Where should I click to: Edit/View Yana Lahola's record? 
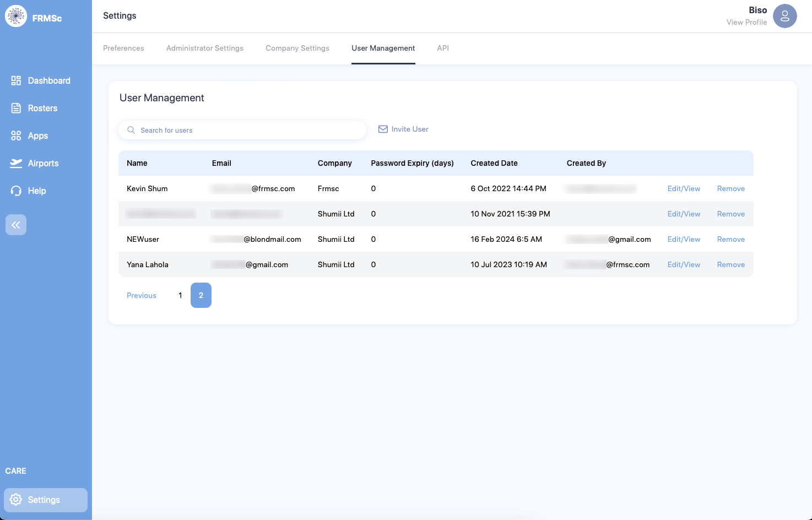point(684,264)
